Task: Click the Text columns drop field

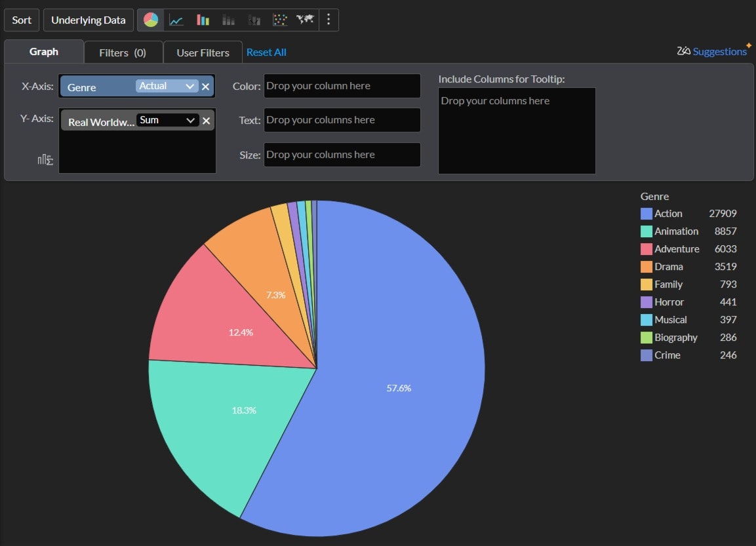Action: (x=342, y=120)
